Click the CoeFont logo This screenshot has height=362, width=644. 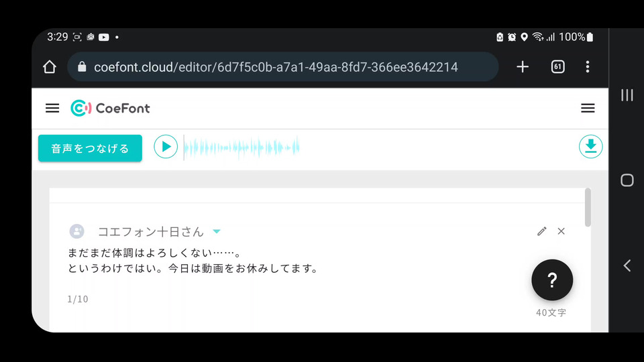(110, 108)
